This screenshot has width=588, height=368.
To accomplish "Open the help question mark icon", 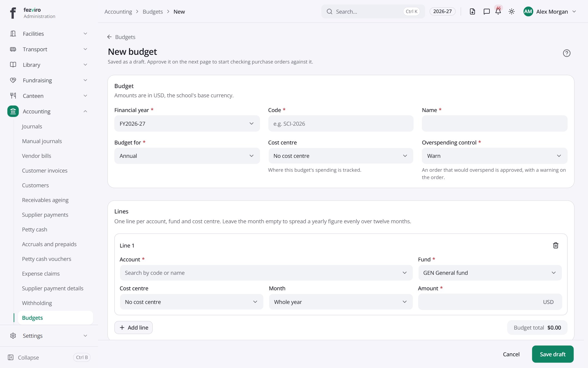I will coord(566,53).
